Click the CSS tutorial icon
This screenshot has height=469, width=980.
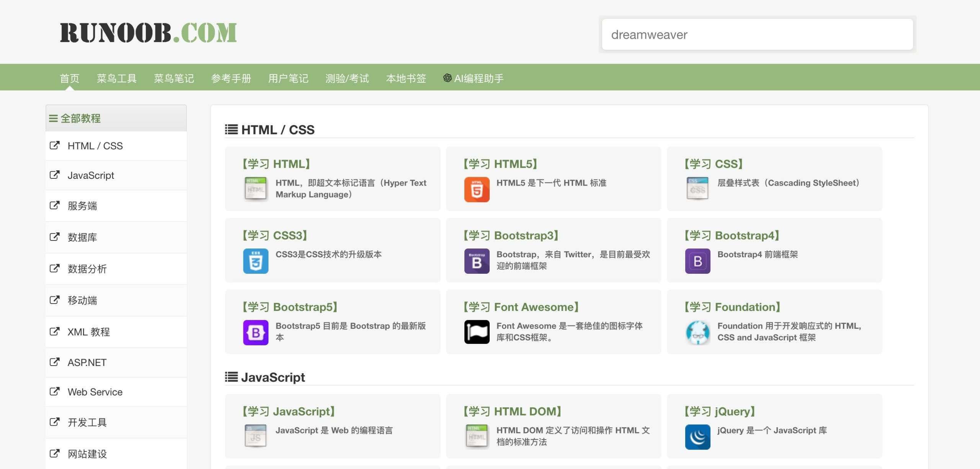pyautogui.click(x=697, y=189)
